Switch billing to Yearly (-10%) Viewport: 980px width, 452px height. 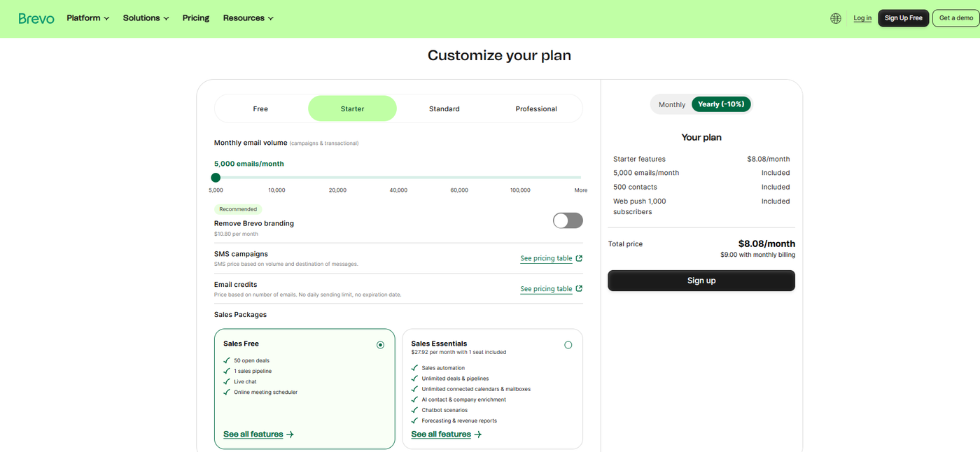(722, 104)
